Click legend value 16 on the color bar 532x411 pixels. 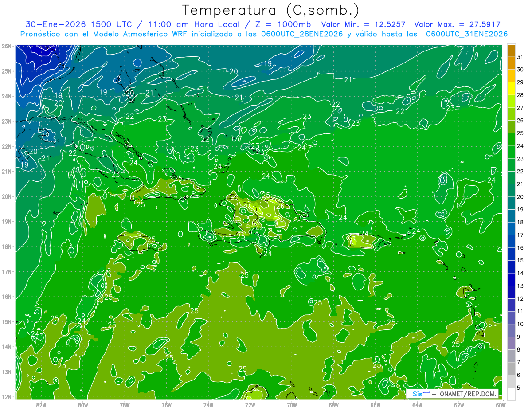[520, 248]
